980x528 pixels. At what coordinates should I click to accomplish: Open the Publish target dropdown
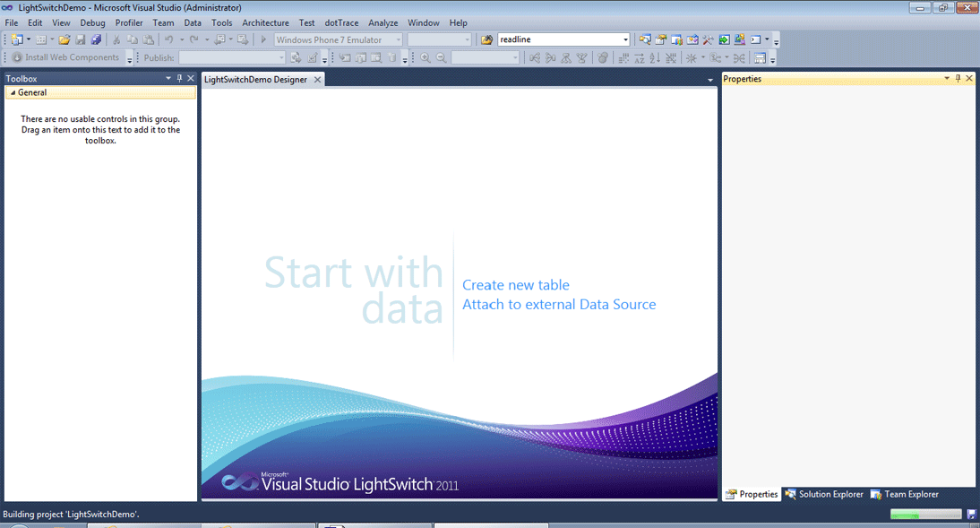click(x=281, y=57)
